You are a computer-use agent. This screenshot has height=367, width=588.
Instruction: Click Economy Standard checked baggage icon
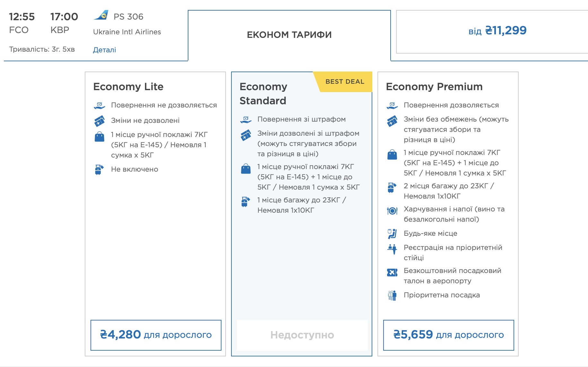click(x=246, y=201)
